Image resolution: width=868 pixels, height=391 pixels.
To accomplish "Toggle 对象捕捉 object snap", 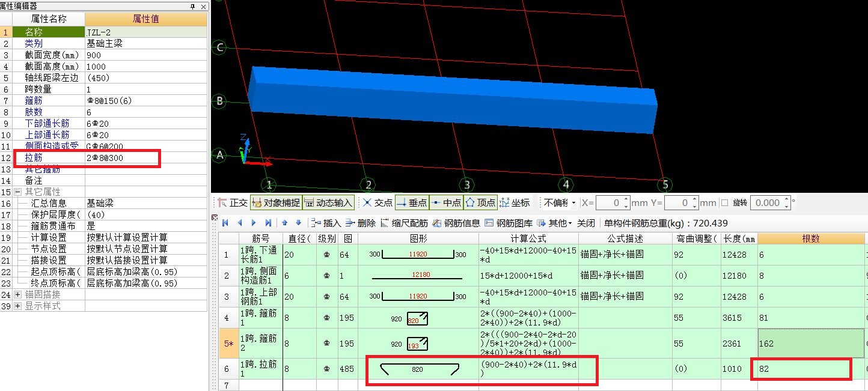I will (x=276, y=203).
